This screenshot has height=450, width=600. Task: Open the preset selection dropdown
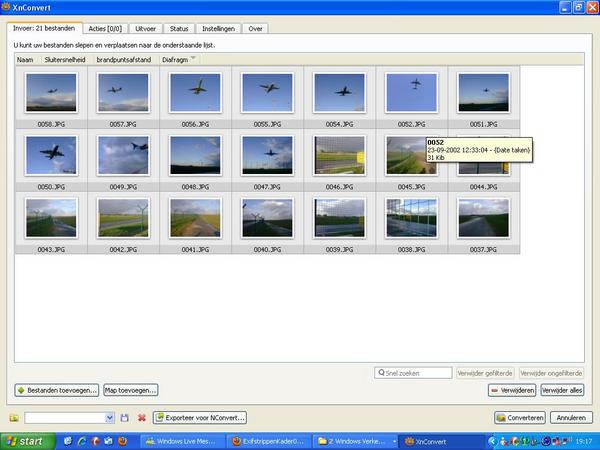110,417
